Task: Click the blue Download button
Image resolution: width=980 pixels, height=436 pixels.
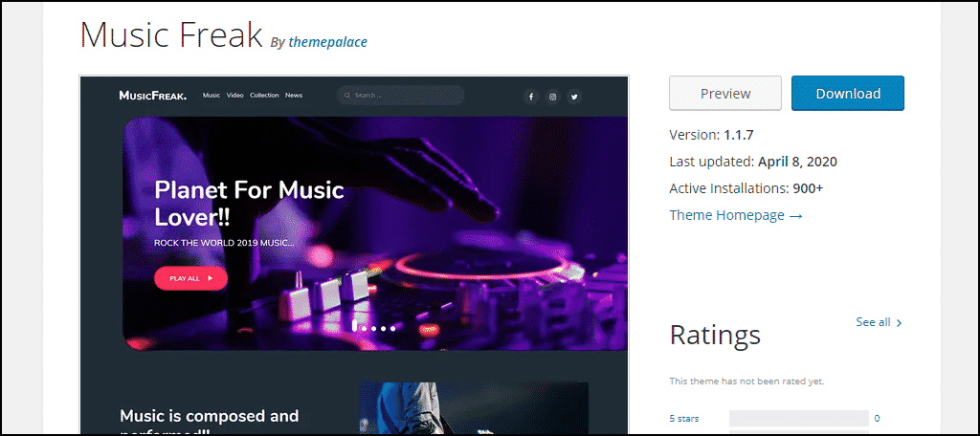Action: pos(848,93)
